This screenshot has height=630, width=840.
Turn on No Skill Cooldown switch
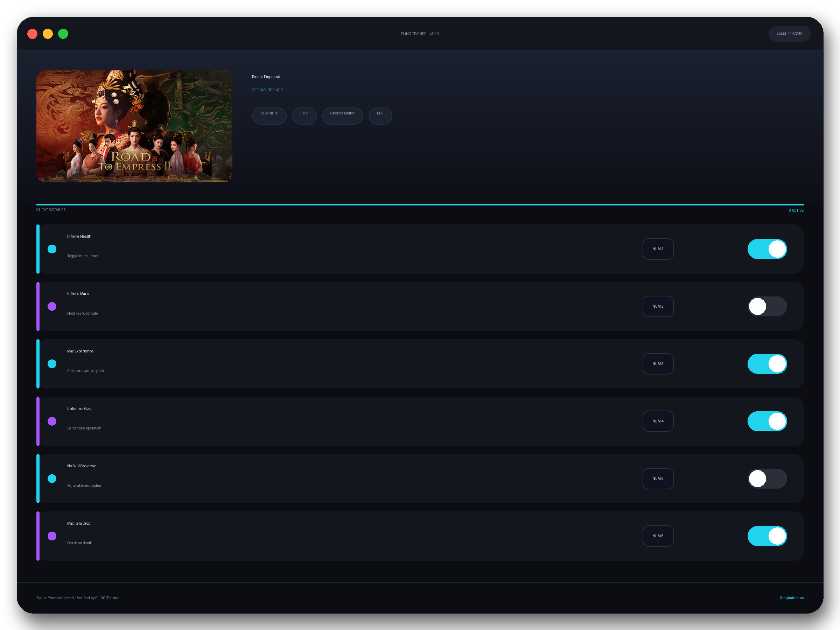(767, 478)
